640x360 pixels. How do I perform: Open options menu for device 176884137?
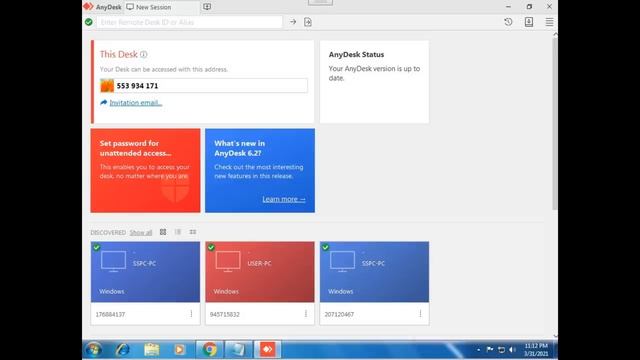pos(191,313)
